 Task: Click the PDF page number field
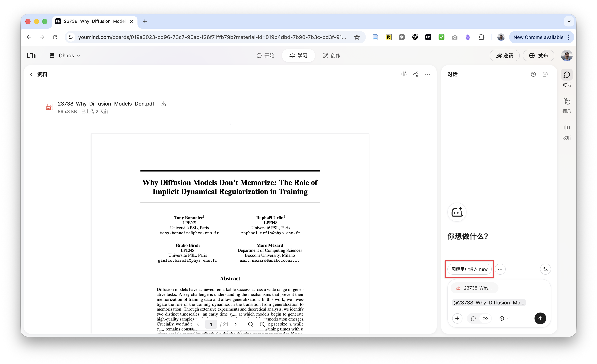211,324
